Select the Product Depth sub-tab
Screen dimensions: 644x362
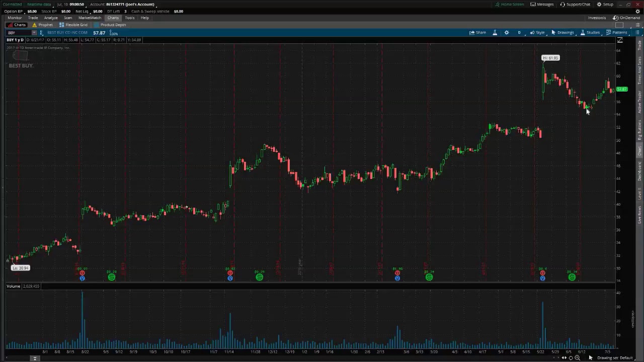110,25
